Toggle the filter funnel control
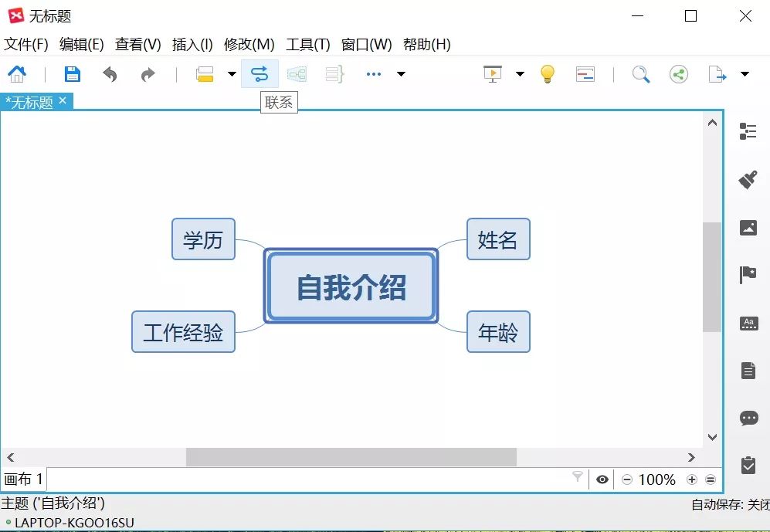The height and width of the screenshot is (532, 770). click(x=578, y=479)
